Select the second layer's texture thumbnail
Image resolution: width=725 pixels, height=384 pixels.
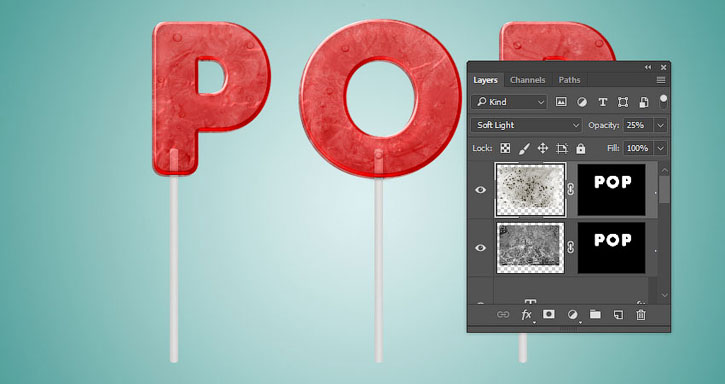tap(530, 248)
